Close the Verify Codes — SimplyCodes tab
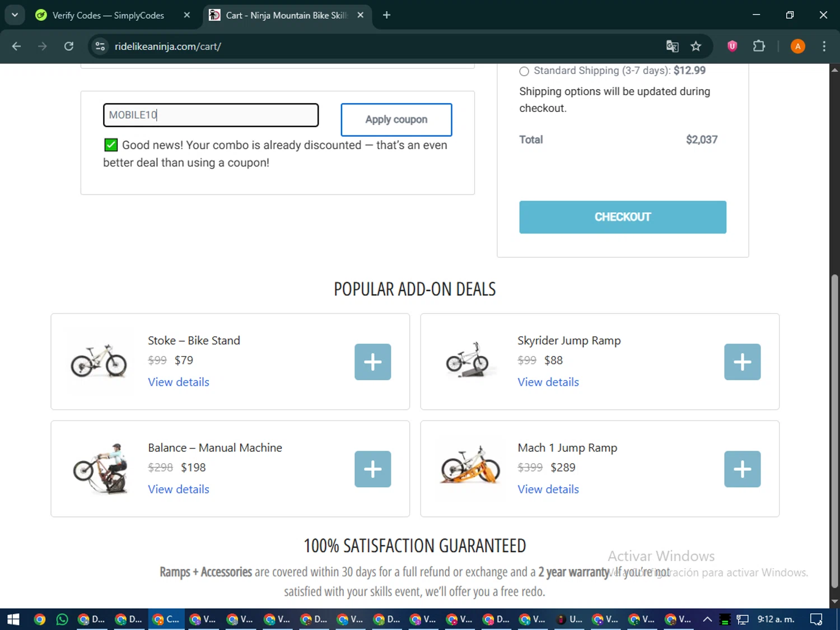Image resolution: width=840 pixels, height=630 pixels. [x=187, y=15]
